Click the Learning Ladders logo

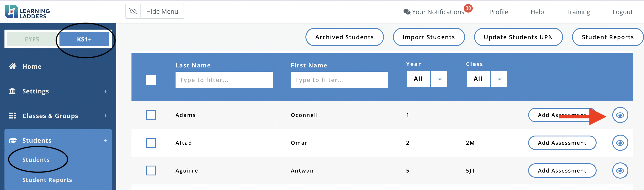27,12
